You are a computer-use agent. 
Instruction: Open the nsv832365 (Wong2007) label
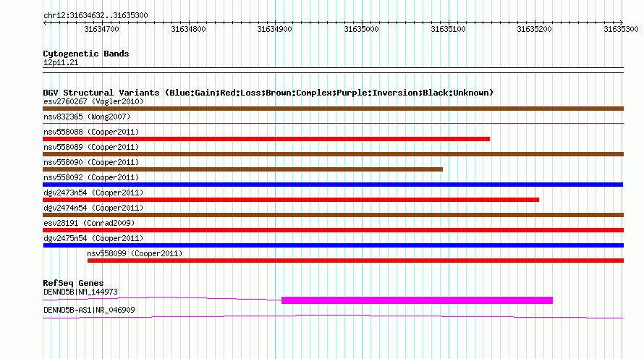pos(87,117)
